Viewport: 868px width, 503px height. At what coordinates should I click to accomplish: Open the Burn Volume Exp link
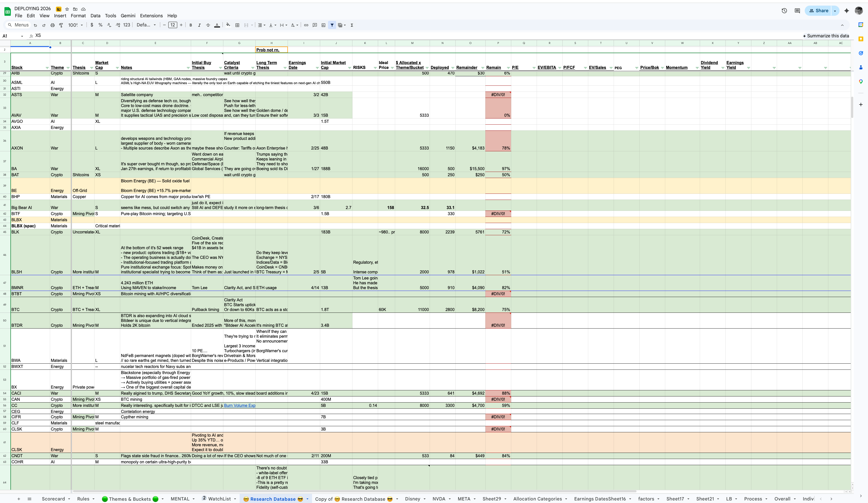tap(239, 405)
